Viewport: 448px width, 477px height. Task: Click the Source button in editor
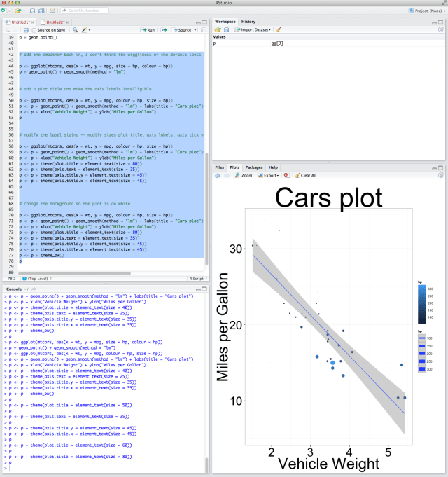[x=182, y=30]
